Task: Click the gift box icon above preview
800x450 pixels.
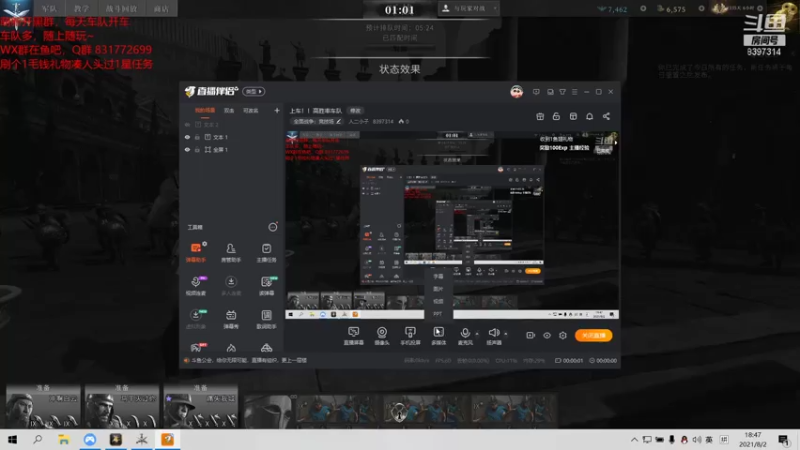Action: [540, 116]
